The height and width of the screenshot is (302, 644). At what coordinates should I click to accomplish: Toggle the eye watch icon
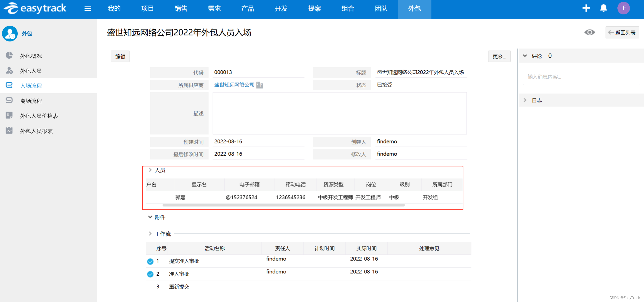click(x=589, y=32)
